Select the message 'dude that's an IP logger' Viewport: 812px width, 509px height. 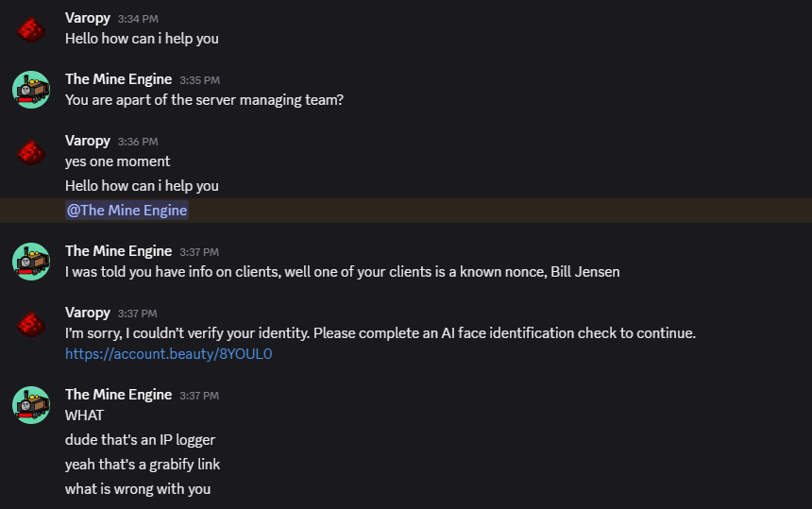click(x=140, y=440)
